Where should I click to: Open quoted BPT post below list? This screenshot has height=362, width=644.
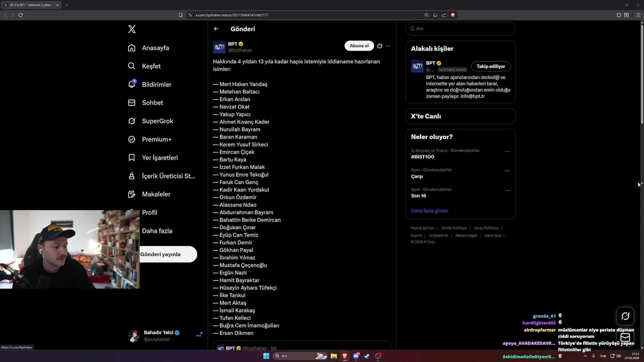(302, 346)
